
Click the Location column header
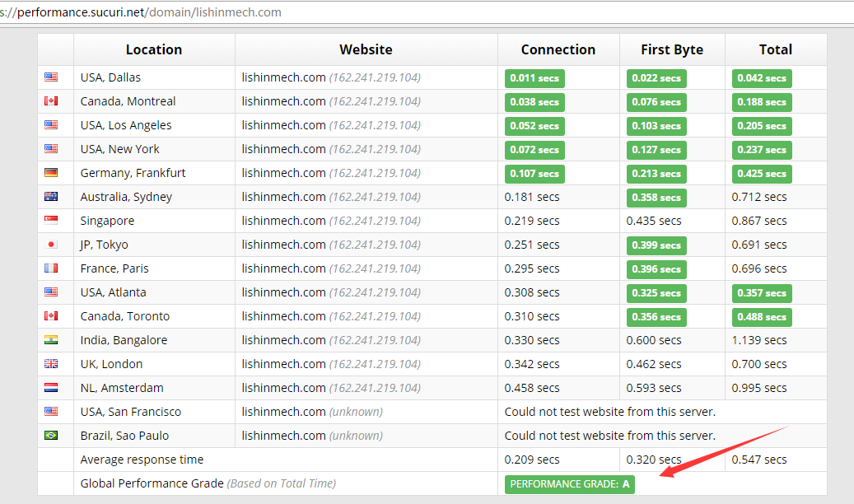[154, 49]
